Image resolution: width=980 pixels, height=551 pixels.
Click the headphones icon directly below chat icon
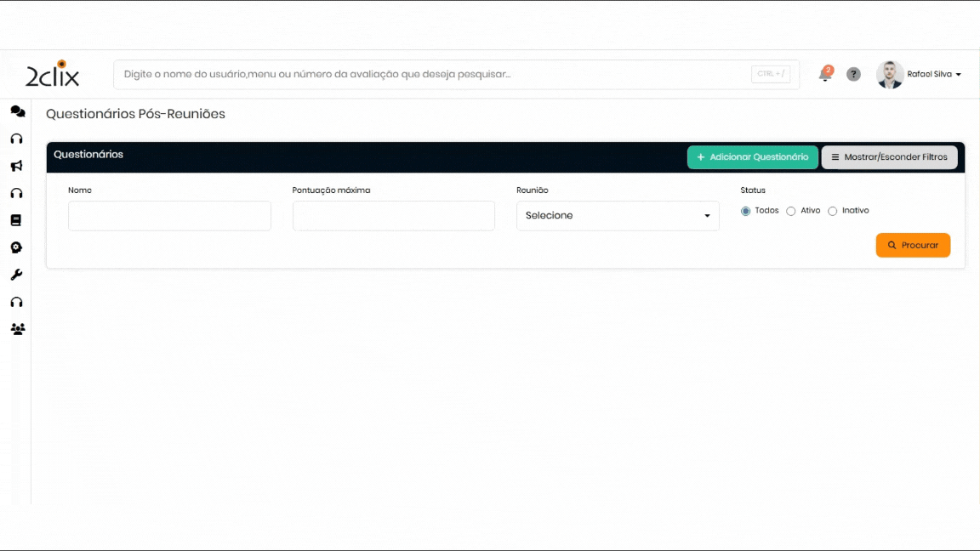pyautogui.click(x=16, y=139)
